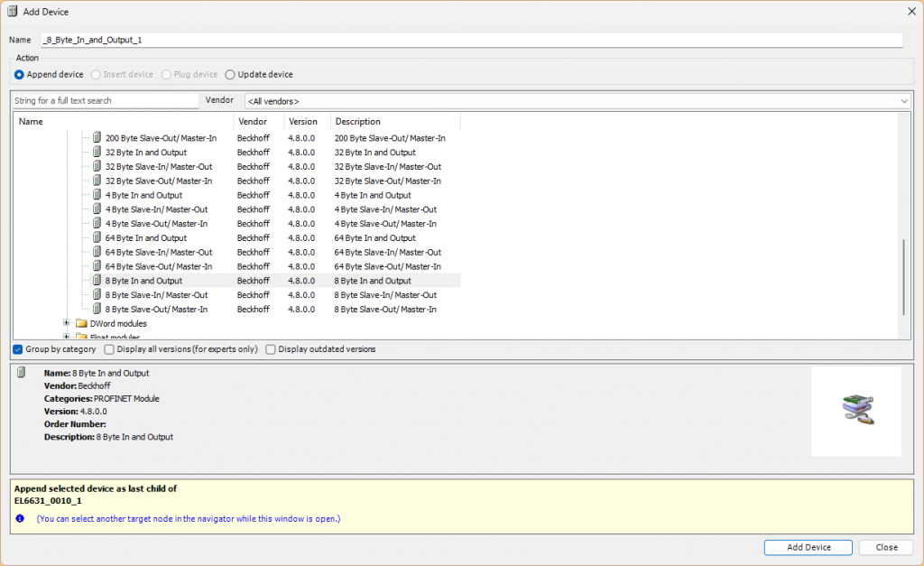Viewport: 924px width, 566px height.
Task: Click the module icon for 64 Byte Slave-In/Master-Out
Action: tap(97, 252)
